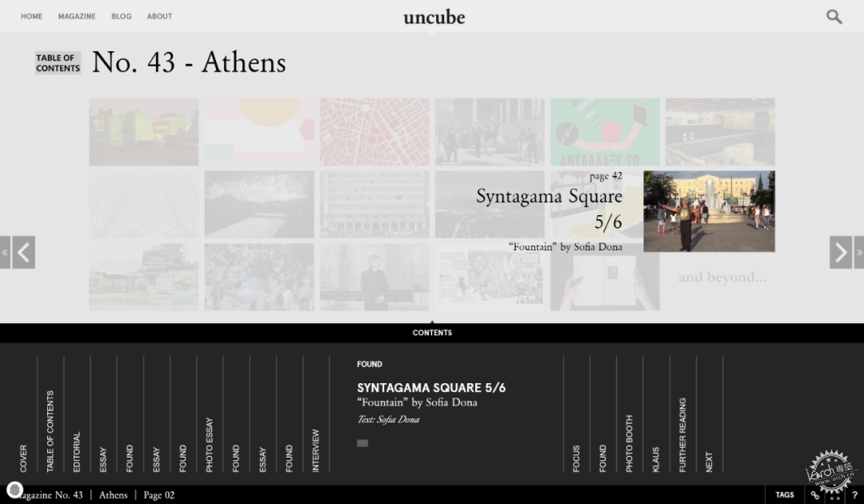Open the Syntagma Square fountain photo thumbnail
864x504 pixels.
(709, 211)
